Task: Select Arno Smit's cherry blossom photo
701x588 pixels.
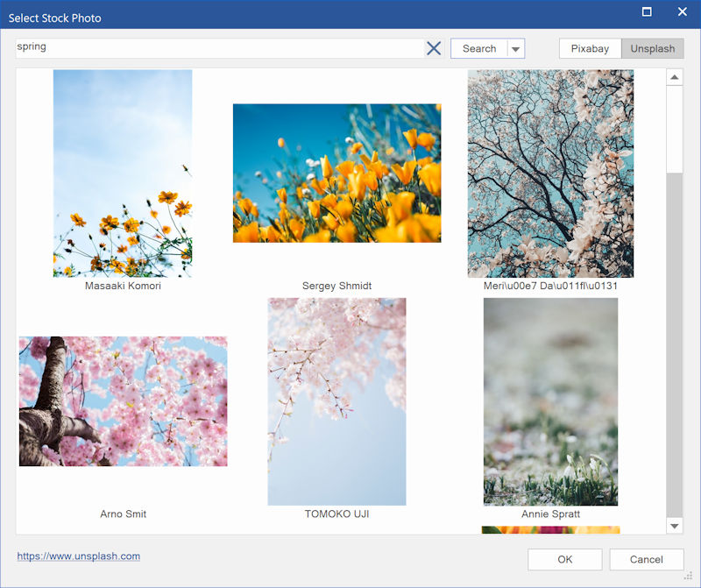Action: pyautogui.click(x=123, y=400)
